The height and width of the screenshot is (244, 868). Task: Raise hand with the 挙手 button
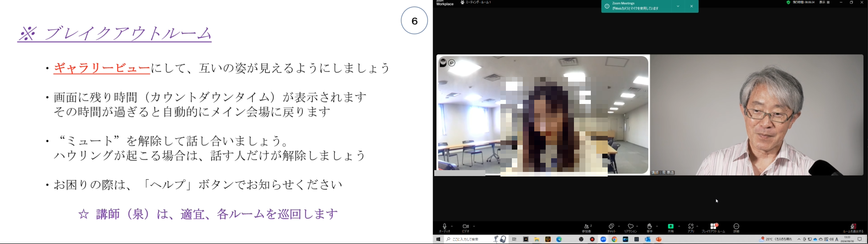coord(650,228)
